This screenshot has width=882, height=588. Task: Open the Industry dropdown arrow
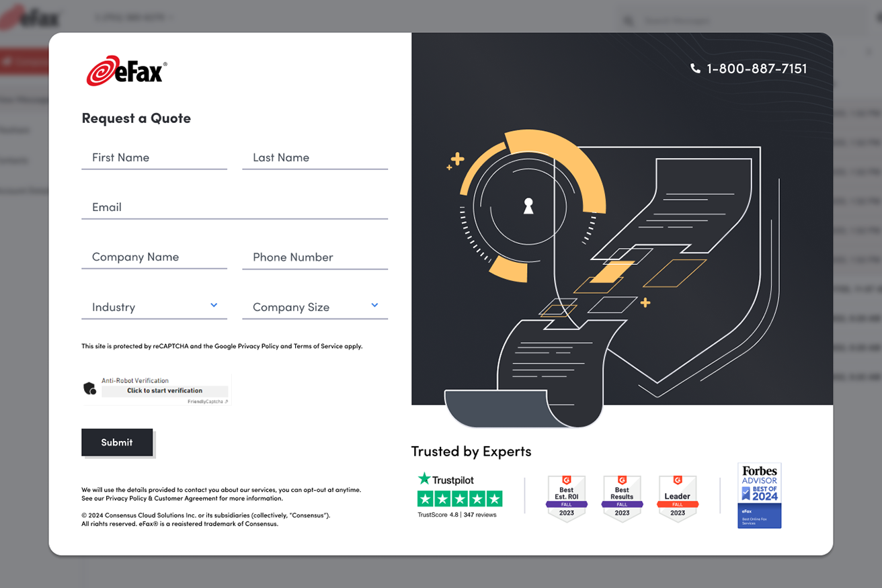pos(214,305)
